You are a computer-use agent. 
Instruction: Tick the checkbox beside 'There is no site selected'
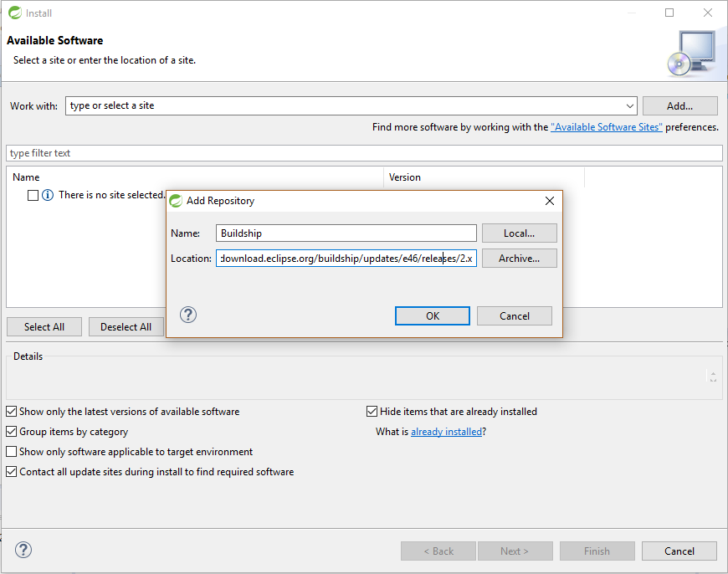[33, 195]
